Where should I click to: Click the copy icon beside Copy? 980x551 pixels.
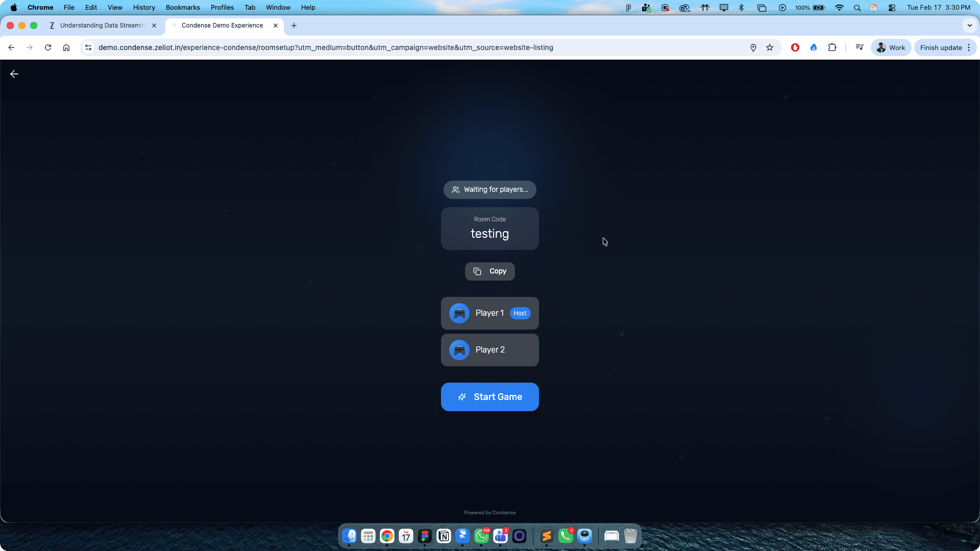pyautogui.click(x=477, y=271)
